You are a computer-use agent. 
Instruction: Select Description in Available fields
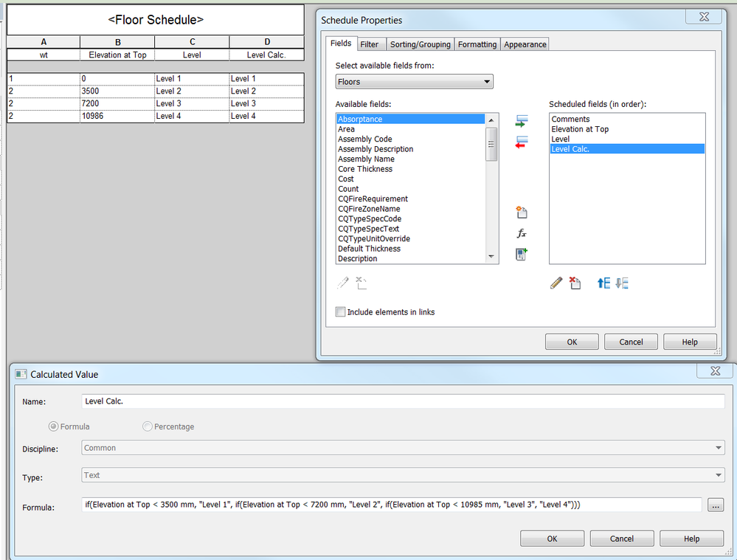[411, 258]
